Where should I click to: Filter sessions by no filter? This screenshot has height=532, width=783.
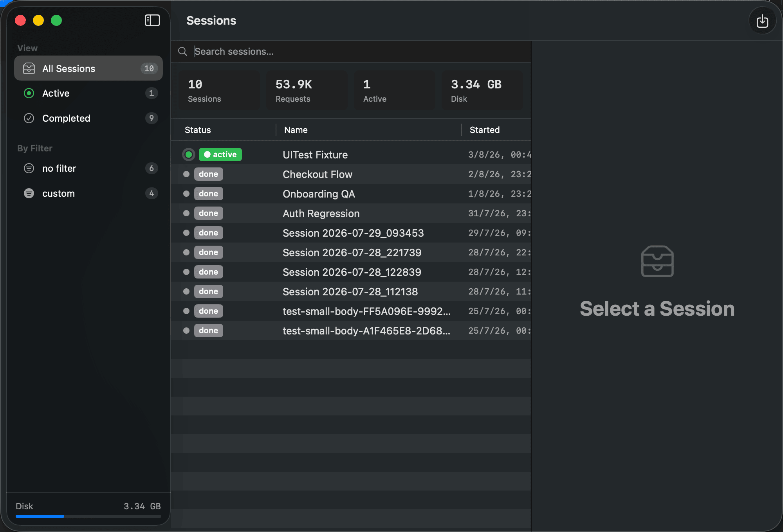88,168
